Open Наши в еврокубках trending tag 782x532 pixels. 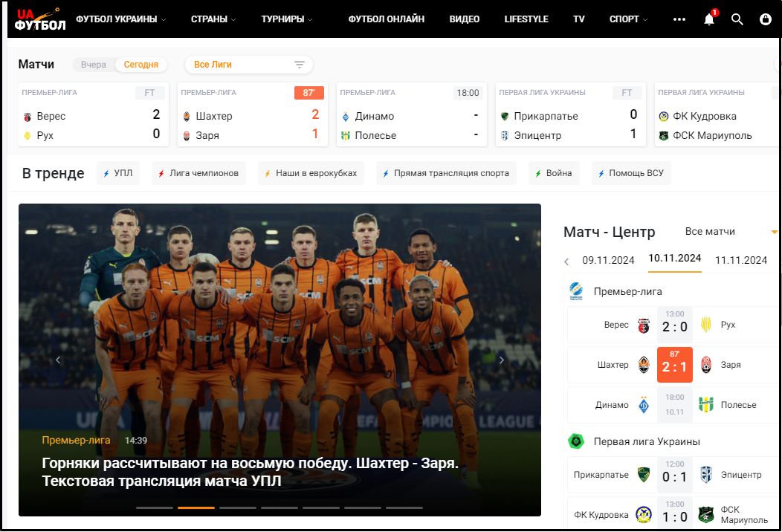click(311, 173)
